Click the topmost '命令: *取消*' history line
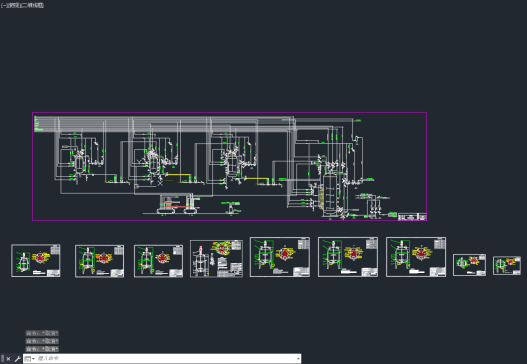Screen dimensions: 527x364 42,333
